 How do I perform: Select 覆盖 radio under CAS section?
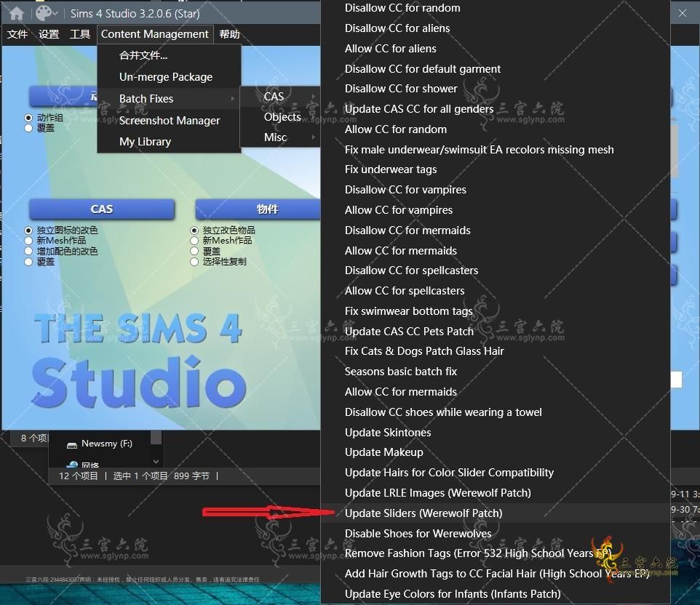pos(28,262)
